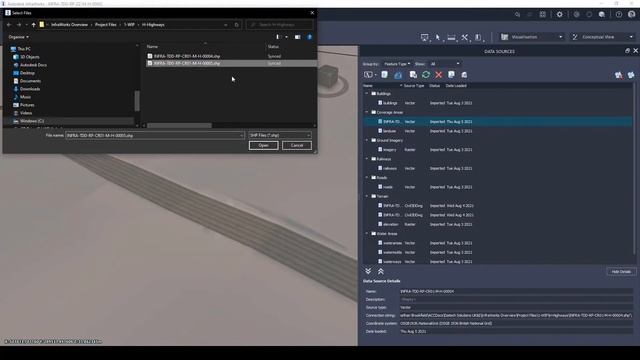Click the crossed tools icon in toolbar
Screen dimensions: 640x360
click(464, 37)
